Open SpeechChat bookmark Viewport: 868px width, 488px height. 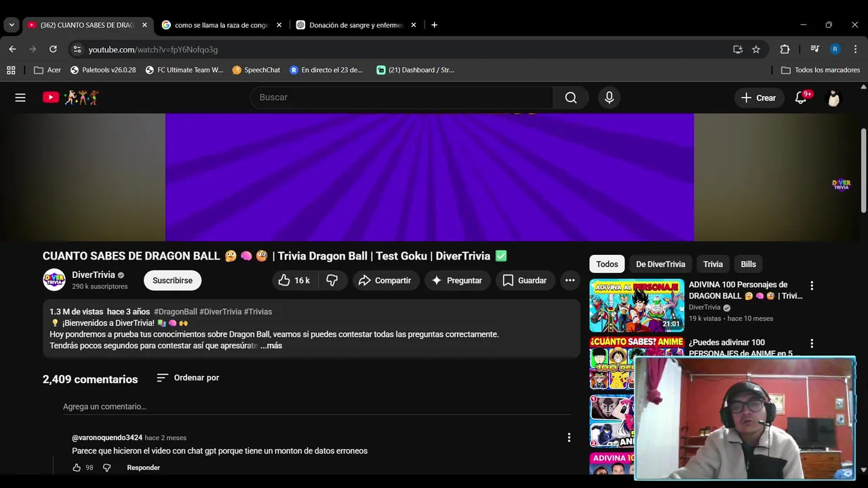tap(256, 70)
